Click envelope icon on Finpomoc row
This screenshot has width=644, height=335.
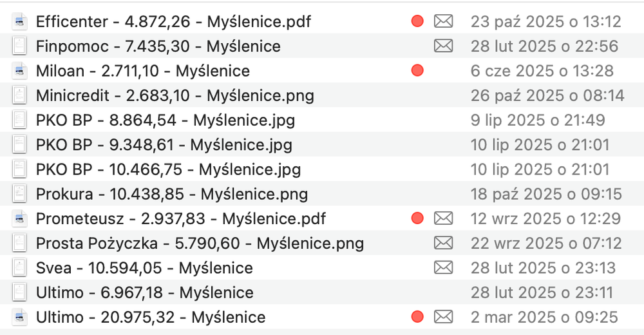(444, 46)
